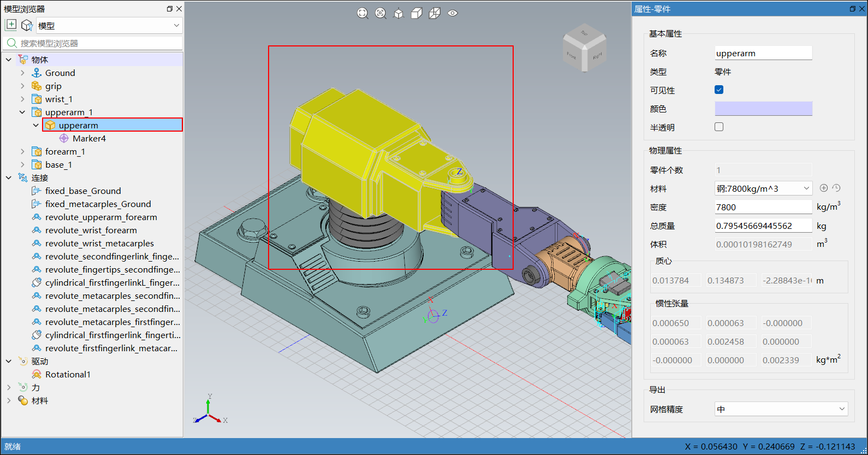Click the add-material plus icon
Image resolution: width=868 pixels, height=455 pixels.
click(x=824, y=188)
